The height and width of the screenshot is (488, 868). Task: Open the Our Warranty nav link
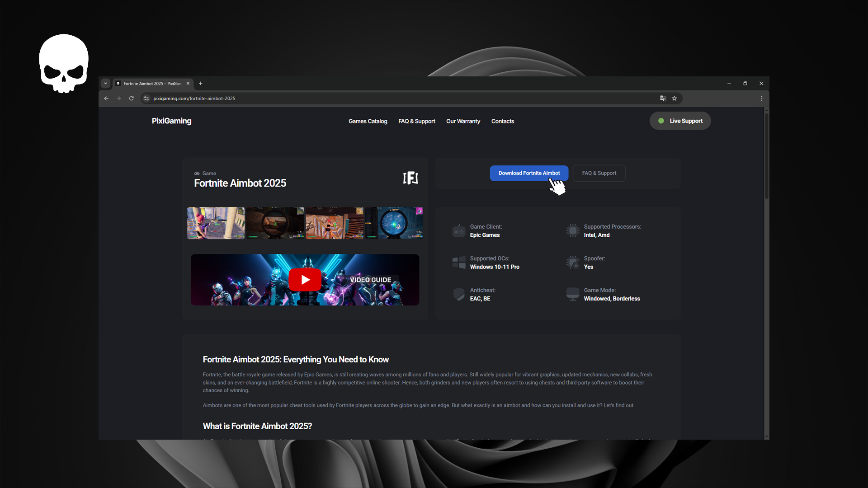[463, 121]
